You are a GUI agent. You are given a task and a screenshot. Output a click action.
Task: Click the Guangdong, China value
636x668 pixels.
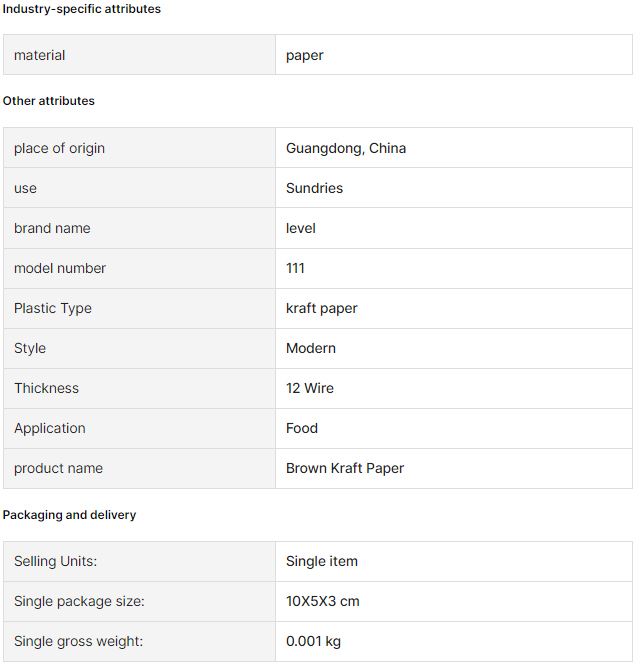click(x=346, y=148)
